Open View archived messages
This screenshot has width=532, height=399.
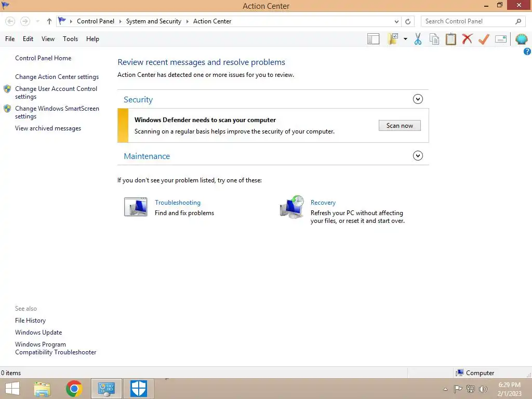click(48, 128)
